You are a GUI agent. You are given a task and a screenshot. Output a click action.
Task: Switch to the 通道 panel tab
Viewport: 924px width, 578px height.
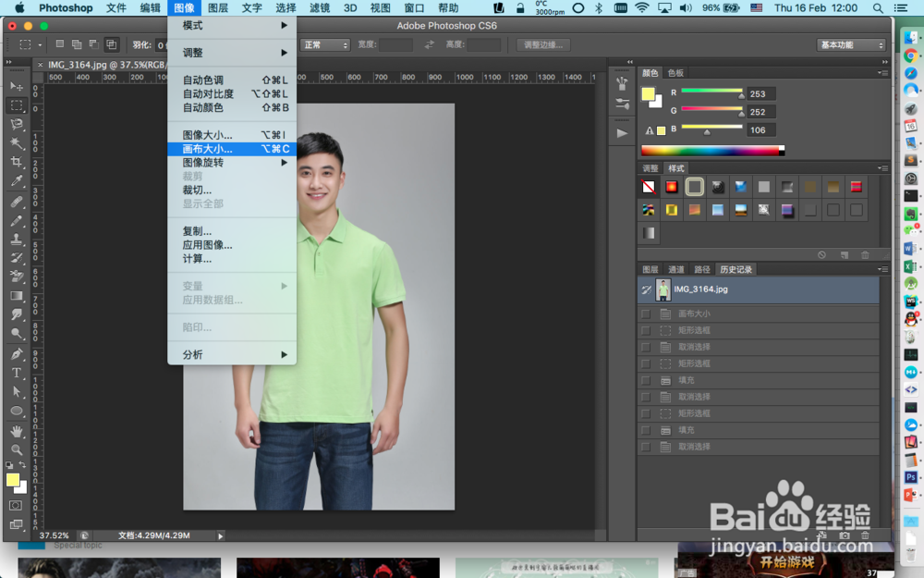click(x=676, y=269)
